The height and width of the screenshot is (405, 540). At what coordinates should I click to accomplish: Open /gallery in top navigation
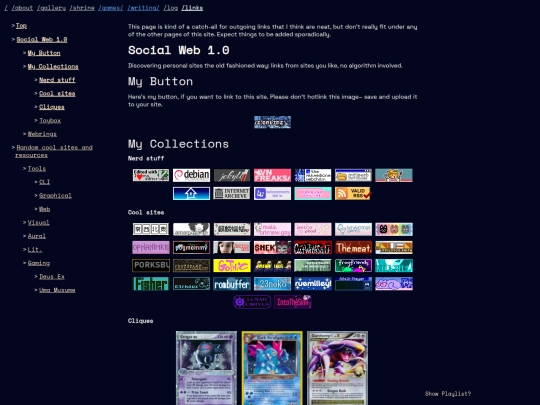click(51, 8)
